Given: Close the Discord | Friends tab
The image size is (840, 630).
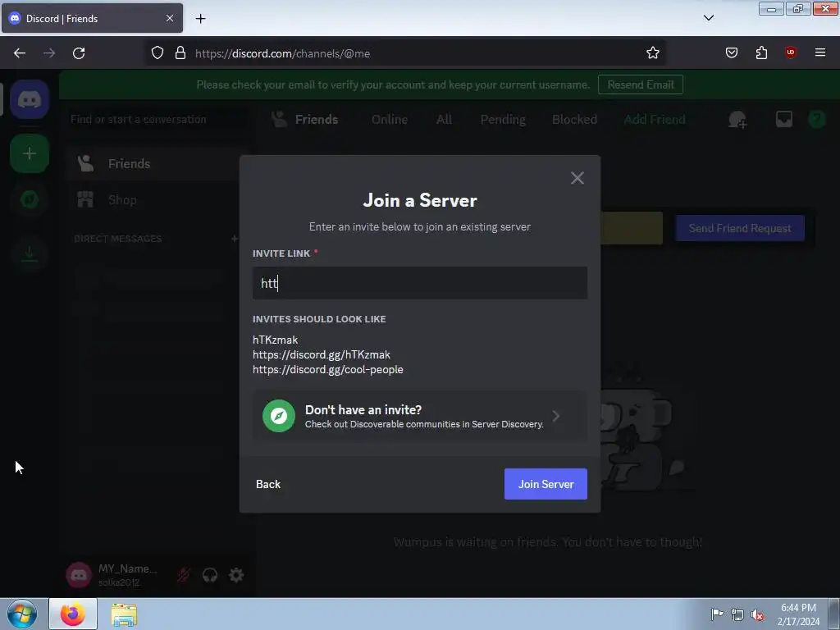Looking at the screenshot, I should 169,18.
